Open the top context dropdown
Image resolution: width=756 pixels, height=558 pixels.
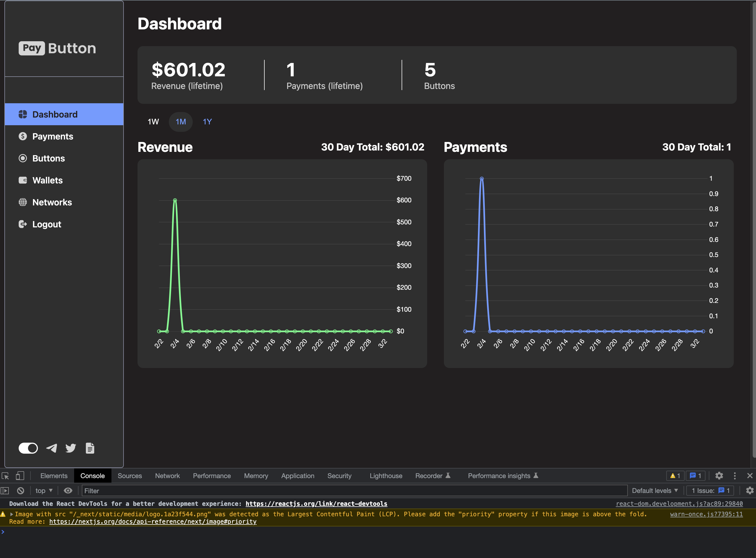tap(44, 490)
